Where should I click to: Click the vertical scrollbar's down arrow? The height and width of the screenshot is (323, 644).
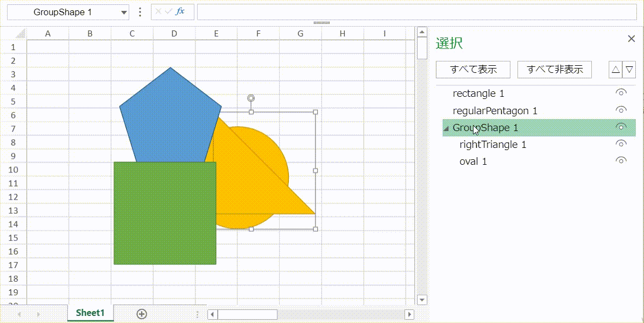tap(421, 300)
